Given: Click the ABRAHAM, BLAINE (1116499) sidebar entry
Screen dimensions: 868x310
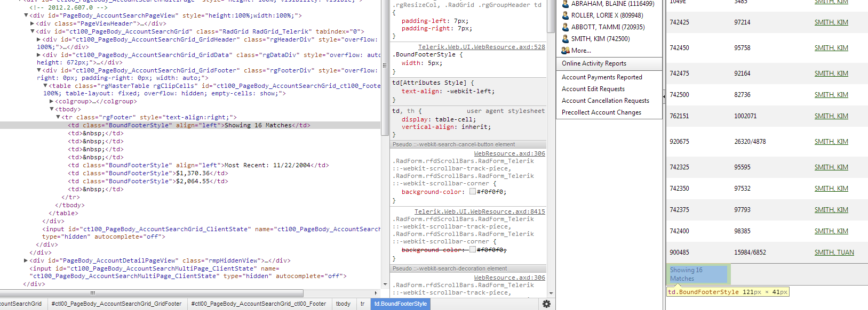Looking at the screenshot, I should (x=612, y=4).
